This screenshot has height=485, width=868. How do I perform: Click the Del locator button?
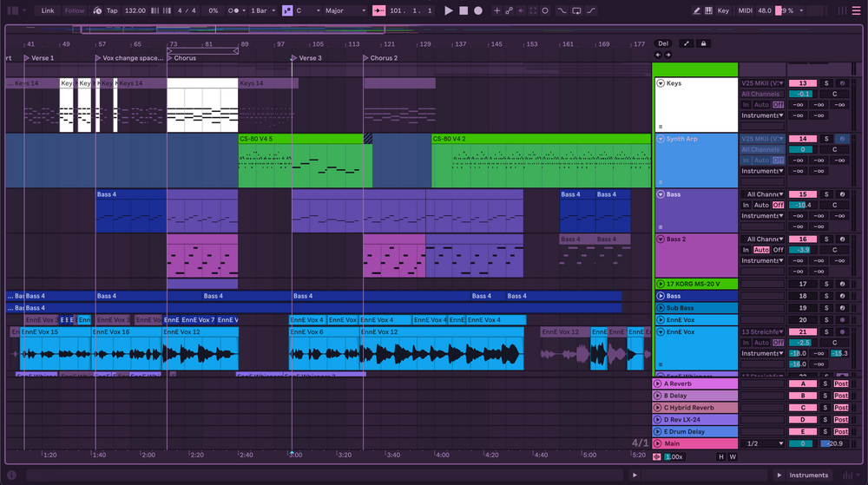click(x=663, y=43)
